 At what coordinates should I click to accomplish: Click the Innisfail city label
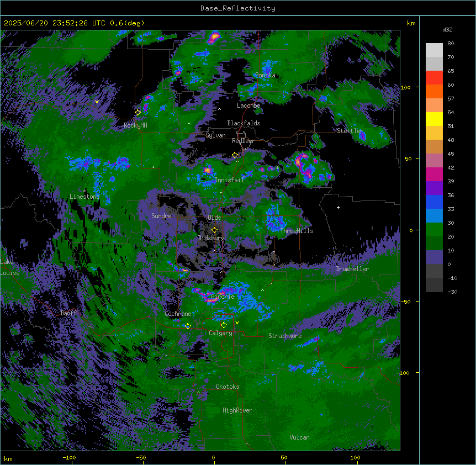point(230,180)
